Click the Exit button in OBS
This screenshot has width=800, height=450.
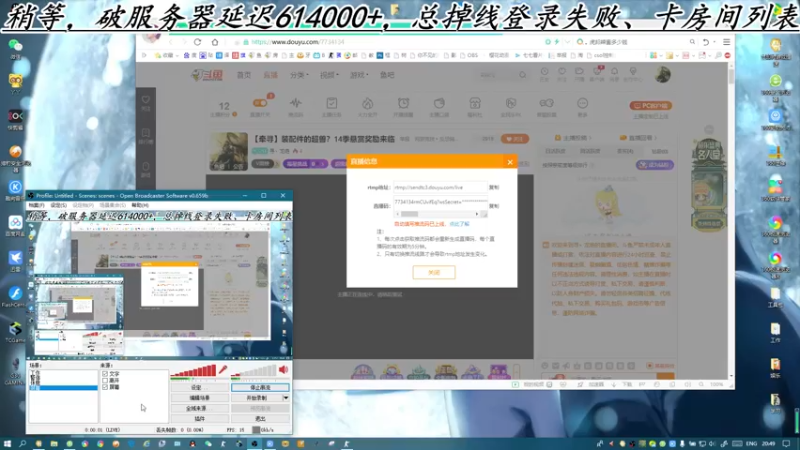260,419
